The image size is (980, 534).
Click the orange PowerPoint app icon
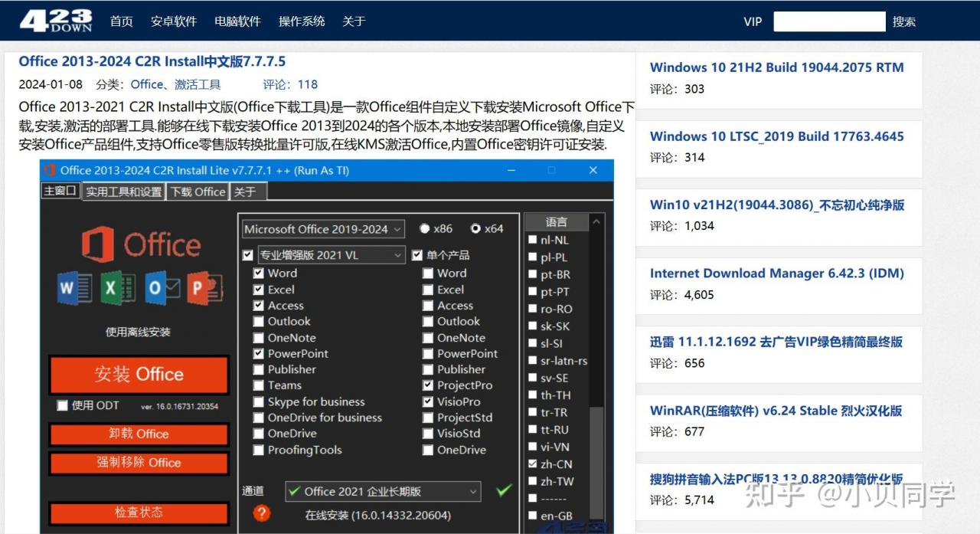(x=204, y=288)
